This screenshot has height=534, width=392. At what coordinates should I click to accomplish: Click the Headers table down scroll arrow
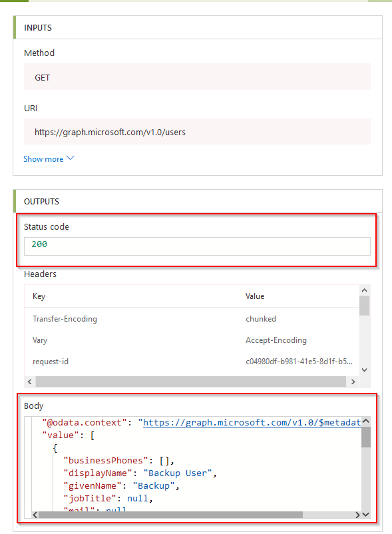(365, 370)
